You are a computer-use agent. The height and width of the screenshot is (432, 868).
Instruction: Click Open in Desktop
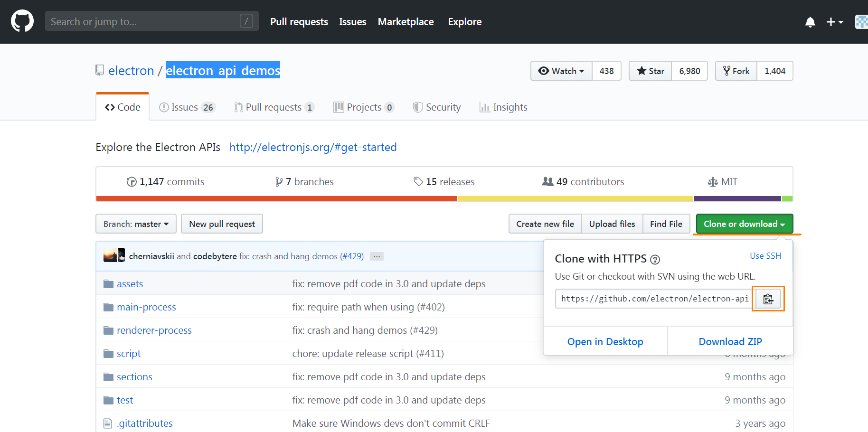(x=605, y=341)
